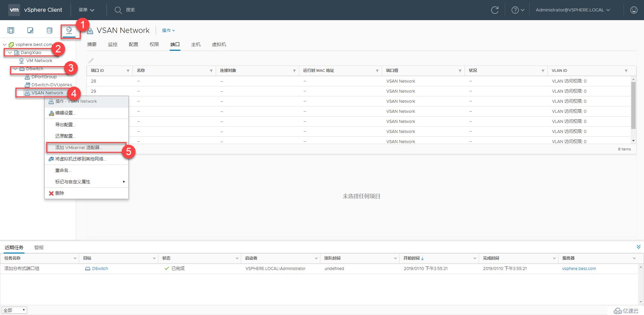Select DPortGroup in tree

tap(44, 77)
